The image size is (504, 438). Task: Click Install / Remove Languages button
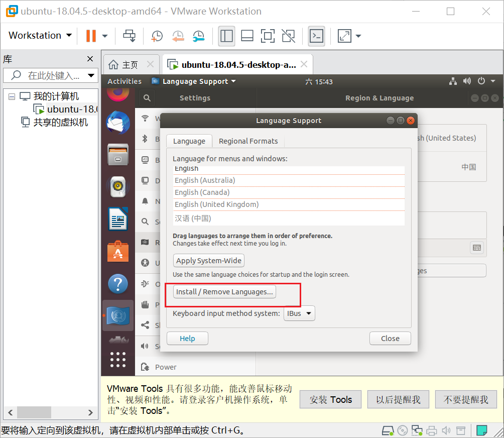click(x=224, y=292)
